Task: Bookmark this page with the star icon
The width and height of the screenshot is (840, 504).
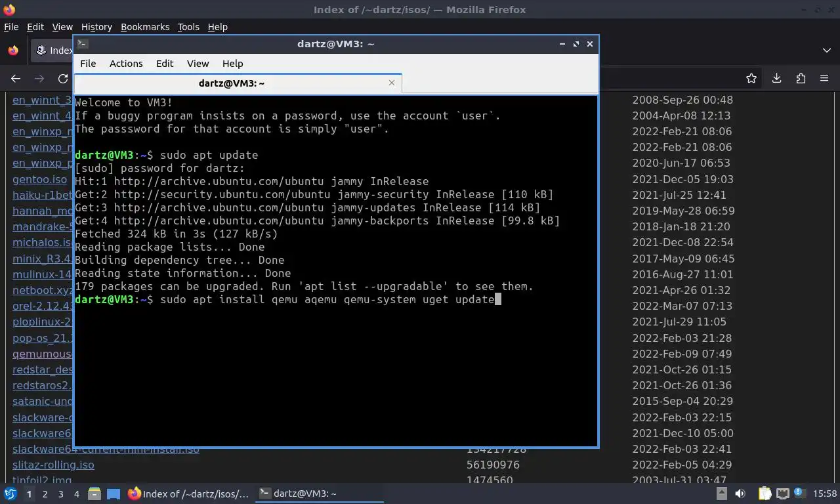Action: [751, 79]
